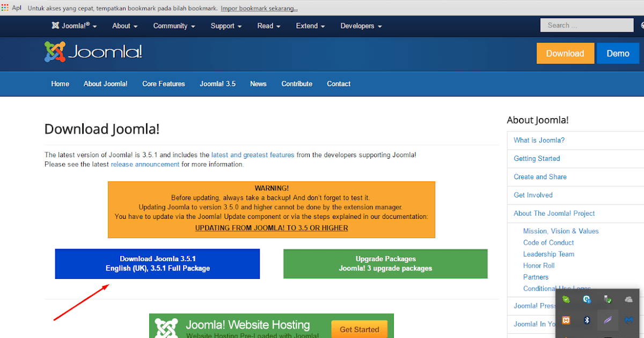Image resolution: width=644 pixels, height=338 pixels.
Task: Click 'Impor bookmark sekarang...' link
Action: pyautogui.click(x=259, y=8)
